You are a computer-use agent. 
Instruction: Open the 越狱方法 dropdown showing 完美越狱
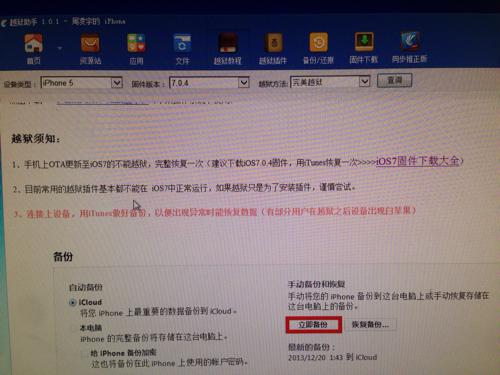click(330, 82)
